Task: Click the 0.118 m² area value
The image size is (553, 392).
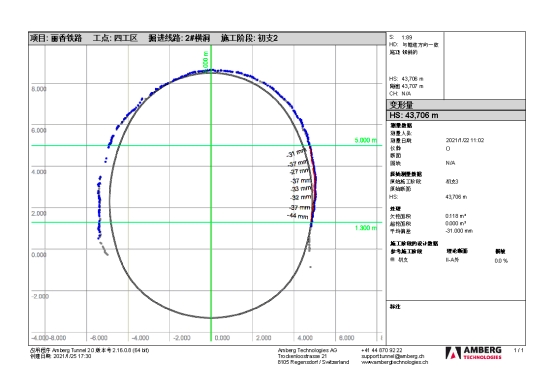Action: tap(456, 216)
